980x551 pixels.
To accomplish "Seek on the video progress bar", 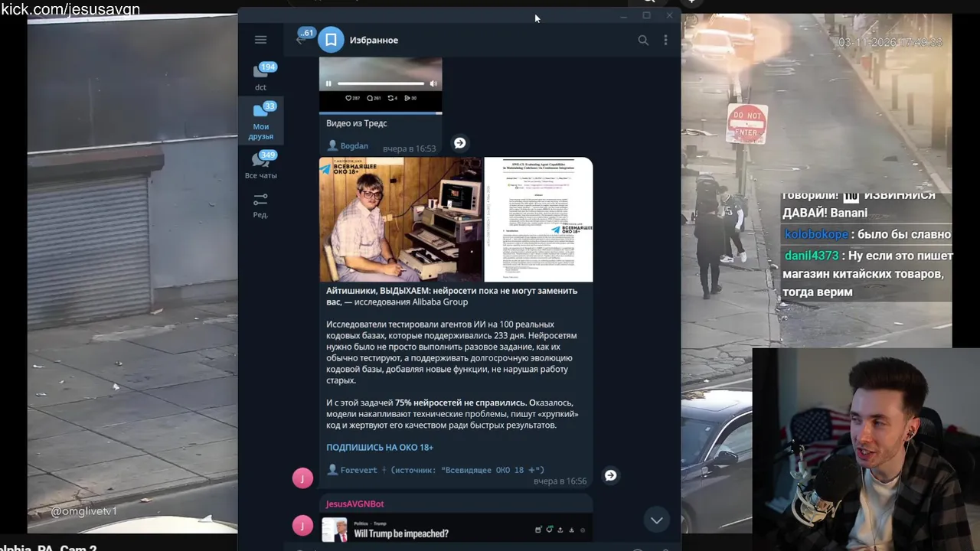I will pyautogui.click(x=381, y=83).
